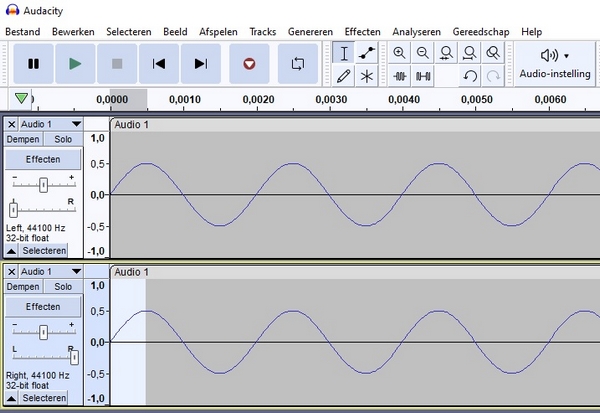
Task: Click the Right track gain slider handle
Action: (x=44, y=333)
